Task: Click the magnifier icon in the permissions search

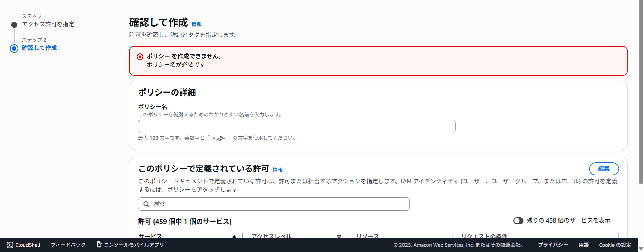Action: pyautogui.click(x=146, y=204)
